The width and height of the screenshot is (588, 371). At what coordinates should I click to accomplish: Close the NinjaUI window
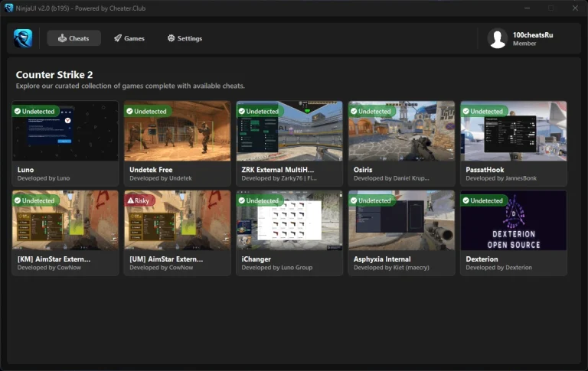coord(575,8)
